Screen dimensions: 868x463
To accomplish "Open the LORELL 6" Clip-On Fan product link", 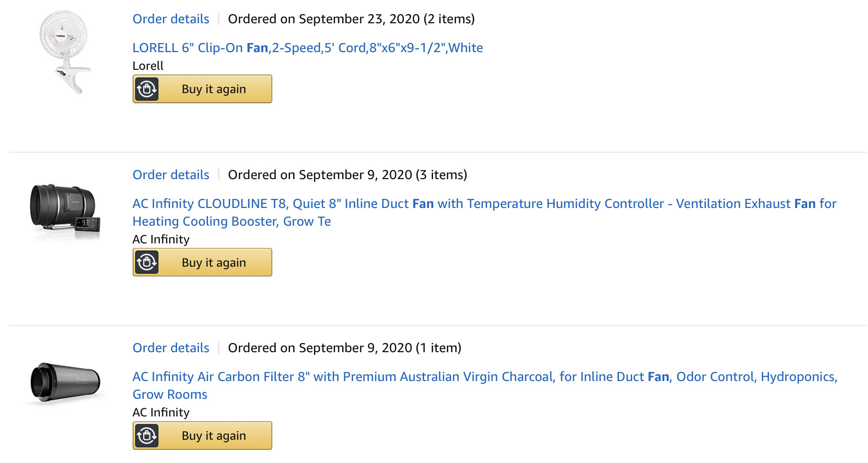I will (307, 48).
